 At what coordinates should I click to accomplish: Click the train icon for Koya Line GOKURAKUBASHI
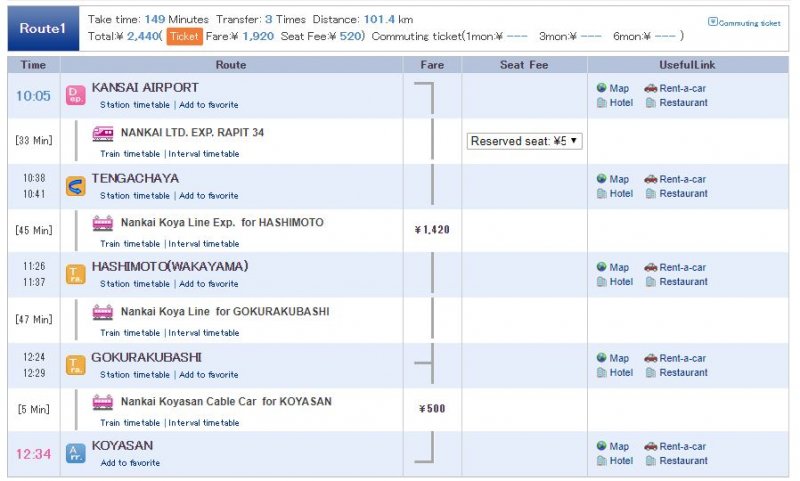(103, 312)
